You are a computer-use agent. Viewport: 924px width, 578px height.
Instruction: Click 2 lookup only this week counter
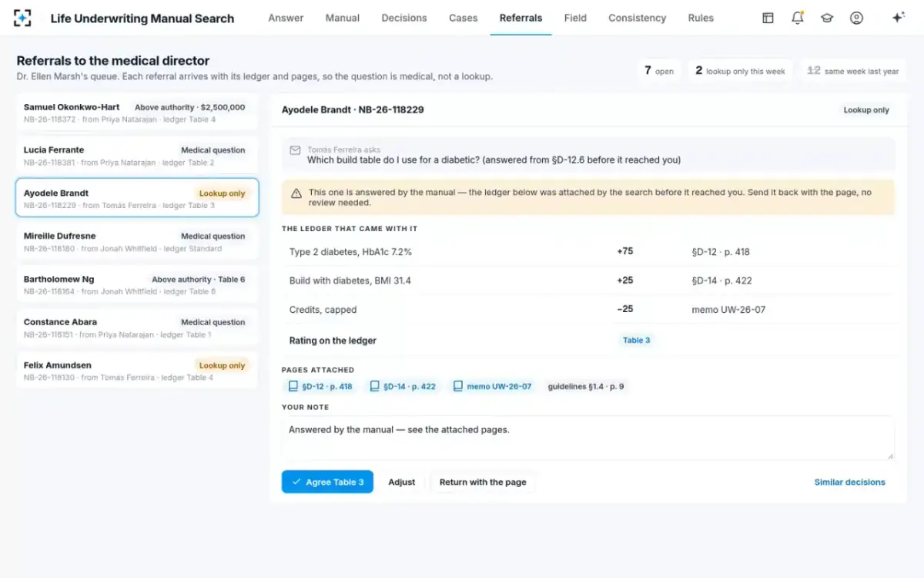tap(740, 71)
